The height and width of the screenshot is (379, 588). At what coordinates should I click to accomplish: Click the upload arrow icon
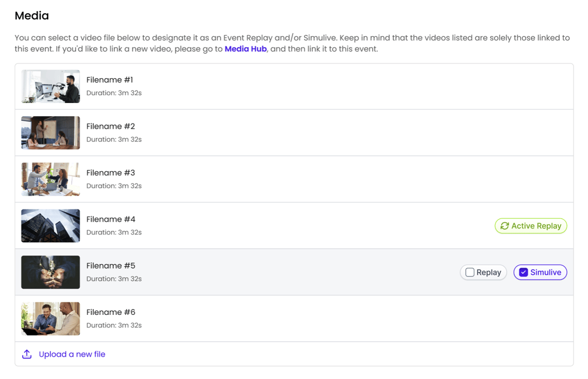(x=27, y=354)
